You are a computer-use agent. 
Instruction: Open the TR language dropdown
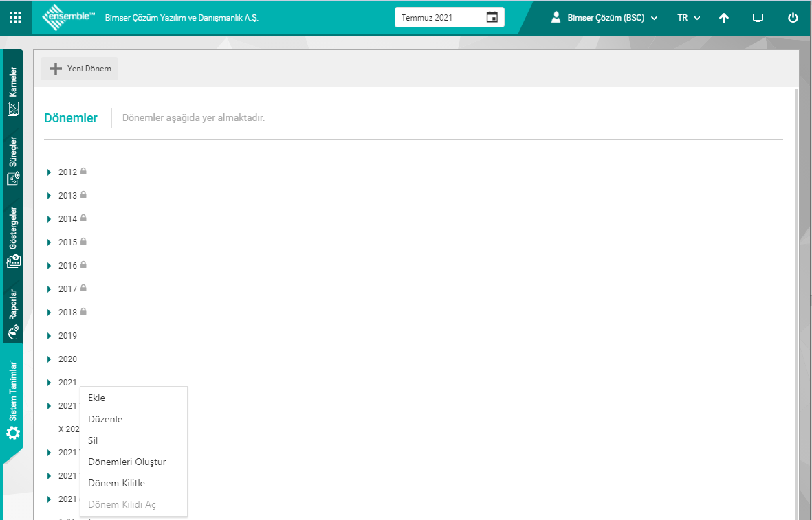(x=689, y=18)
